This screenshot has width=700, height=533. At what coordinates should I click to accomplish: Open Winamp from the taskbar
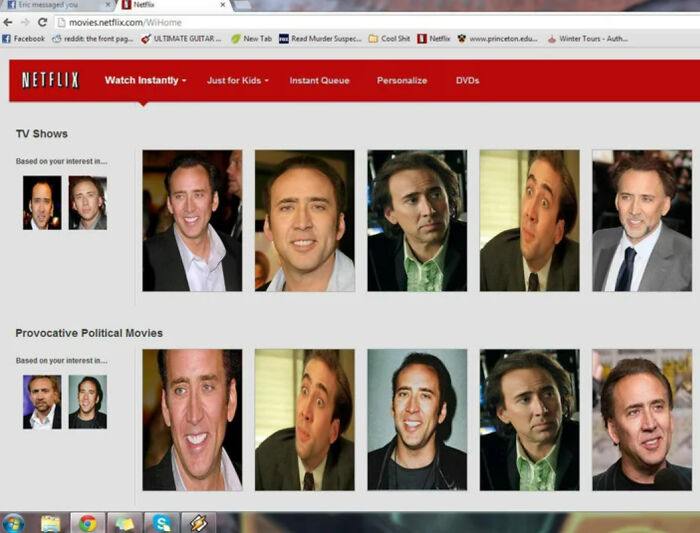(198, 523)
